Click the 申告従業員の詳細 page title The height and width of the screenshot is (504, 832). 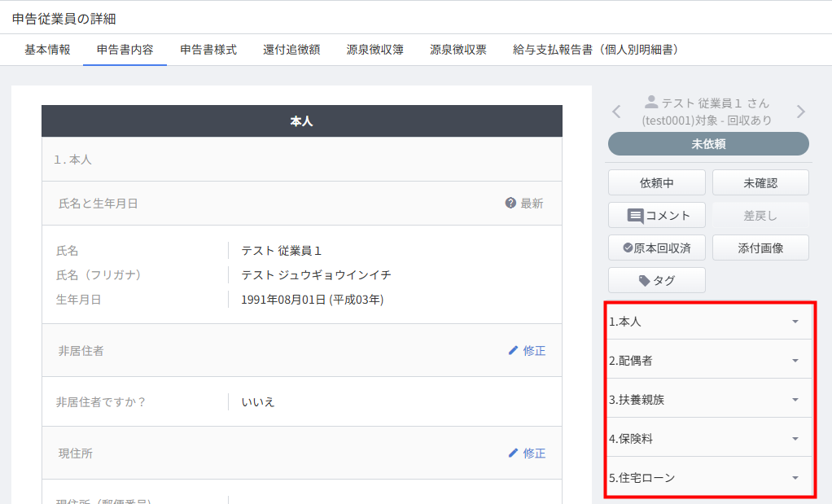pyautogui.click(x=63, y=19)
